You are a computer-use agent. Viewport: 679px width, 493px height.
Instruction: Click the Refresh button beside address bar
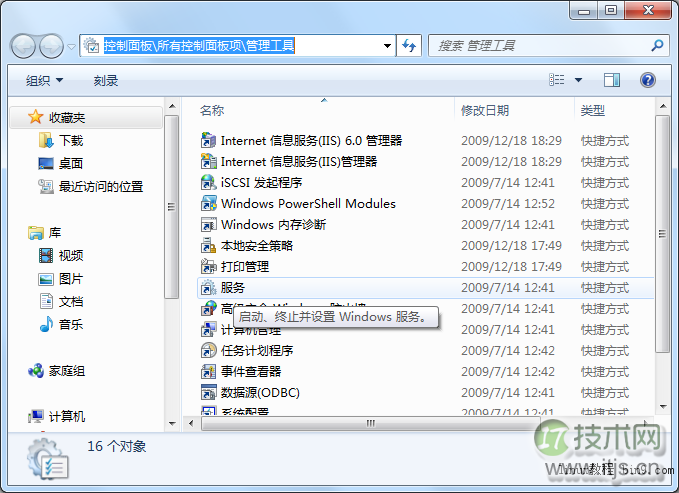409,45
